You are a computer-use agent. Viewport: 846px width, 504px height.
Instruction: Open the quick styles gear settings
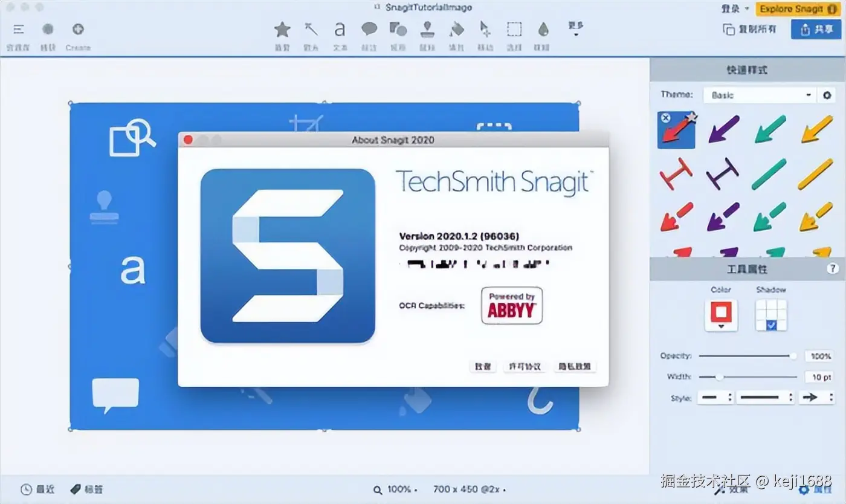(x=827, y=95)
